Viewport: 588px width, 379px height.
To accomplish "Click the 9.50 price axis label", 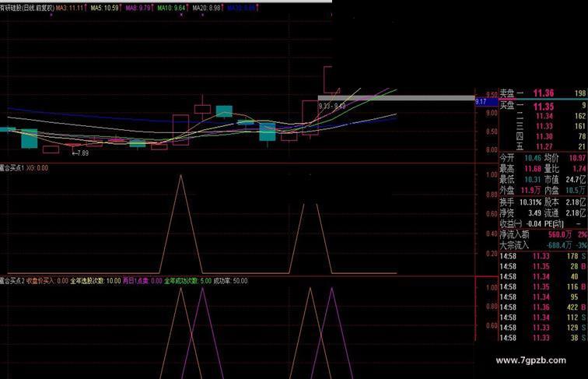I will [x=492, y=94].
